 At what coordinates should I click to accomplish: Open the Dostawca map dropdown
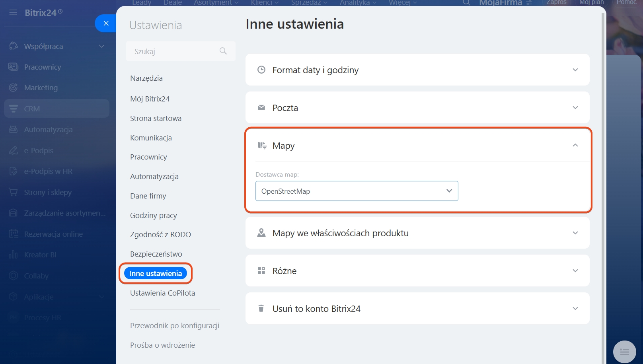[357, 191]
